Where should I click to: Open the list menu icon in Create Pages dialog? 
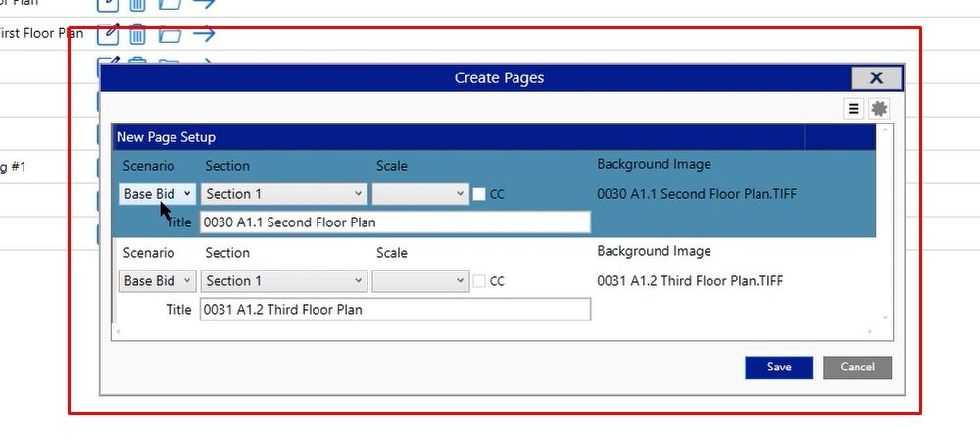coord(854,109)
